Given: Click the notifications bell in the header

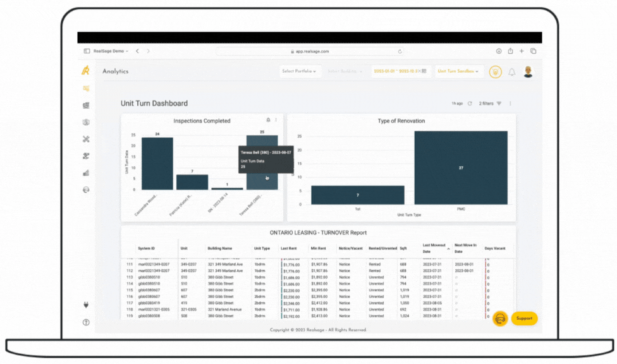Looking at the screenshot, I should 511,72.
